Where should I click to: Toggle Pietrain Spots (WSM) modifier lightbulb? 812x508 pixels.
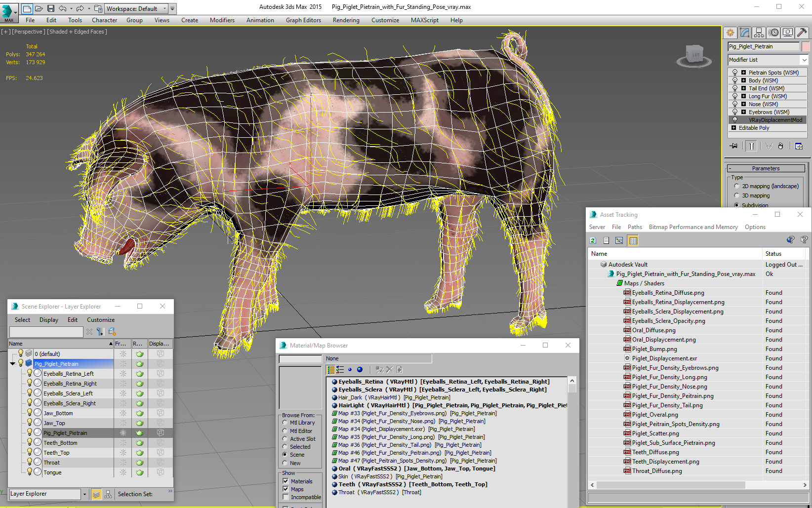click(735, 73)
